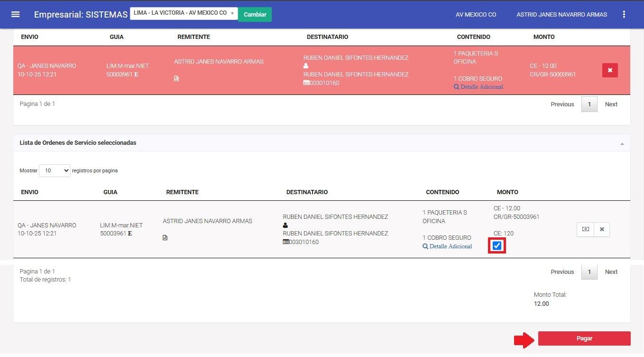Collapse the Lista de Ordenes de Servicio panel

pyautogui.click(x=622, y=143)
